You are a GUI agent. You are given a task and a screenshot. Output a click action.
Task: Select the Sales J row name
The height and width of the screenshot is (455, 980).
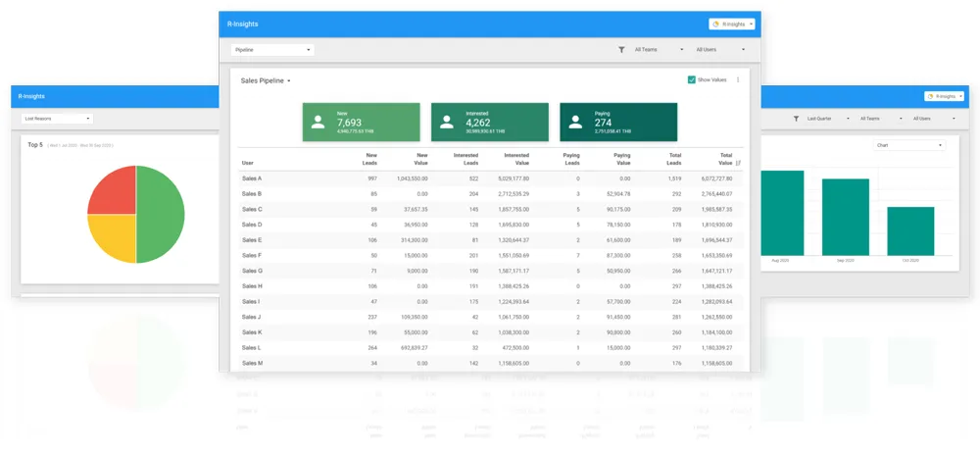252,317
